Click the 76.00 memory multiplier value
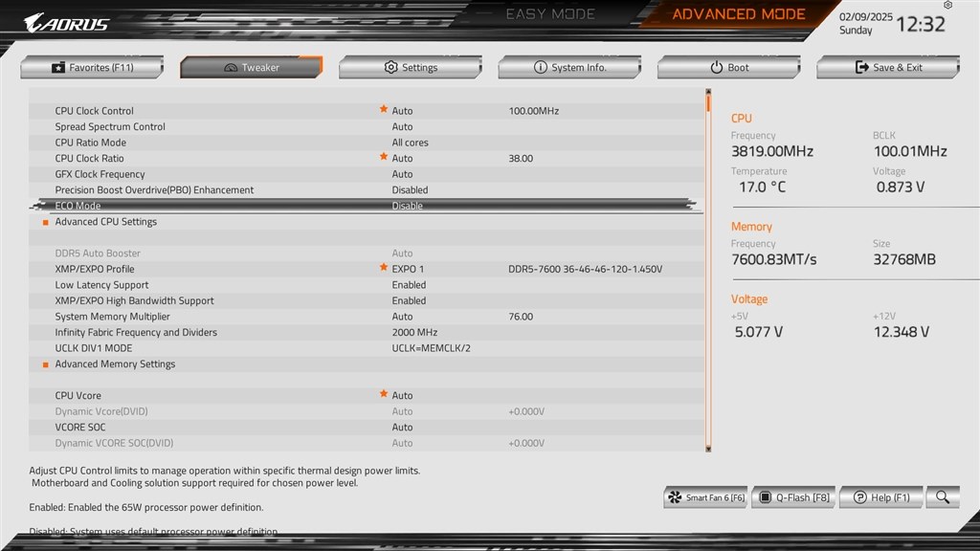Viewport: 980px width, 551px height. coord(521,317)
